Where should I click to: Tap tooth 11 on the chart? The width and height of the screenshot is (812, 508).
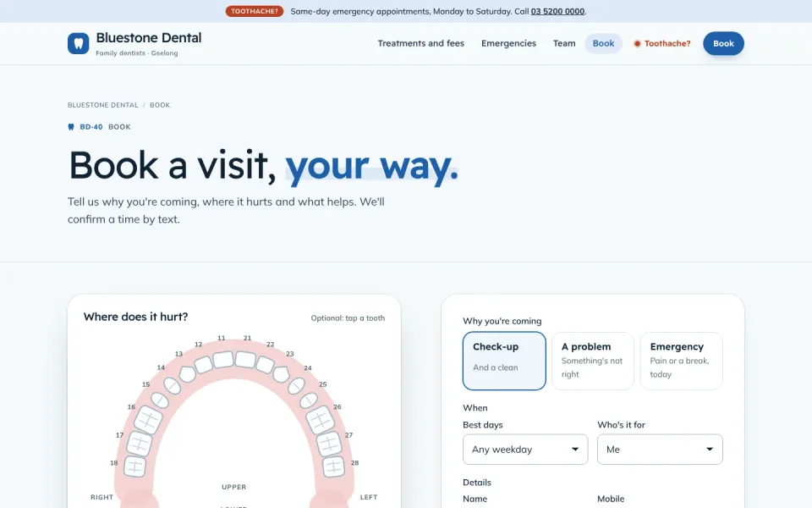point(223,359)
